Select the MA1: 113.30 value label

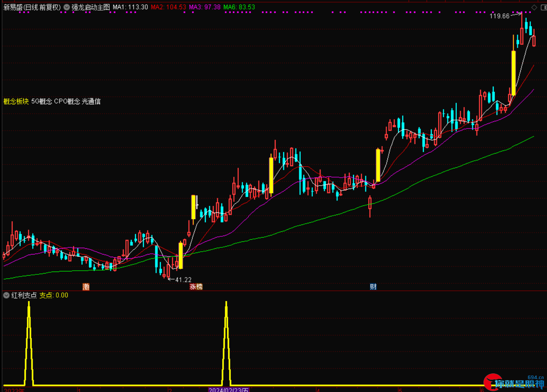click(x=130, y=7)
